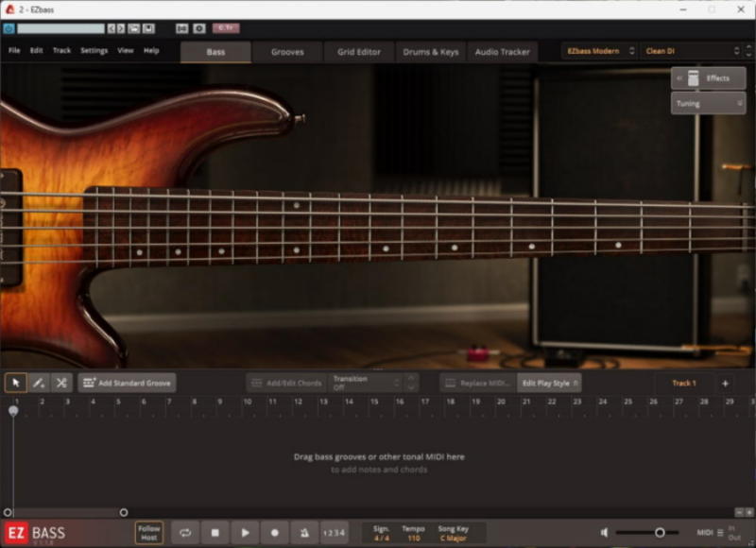The height and width of the screenshot is (548, 756).
Task: Click the Edit Play Style button
Action: 549,383
